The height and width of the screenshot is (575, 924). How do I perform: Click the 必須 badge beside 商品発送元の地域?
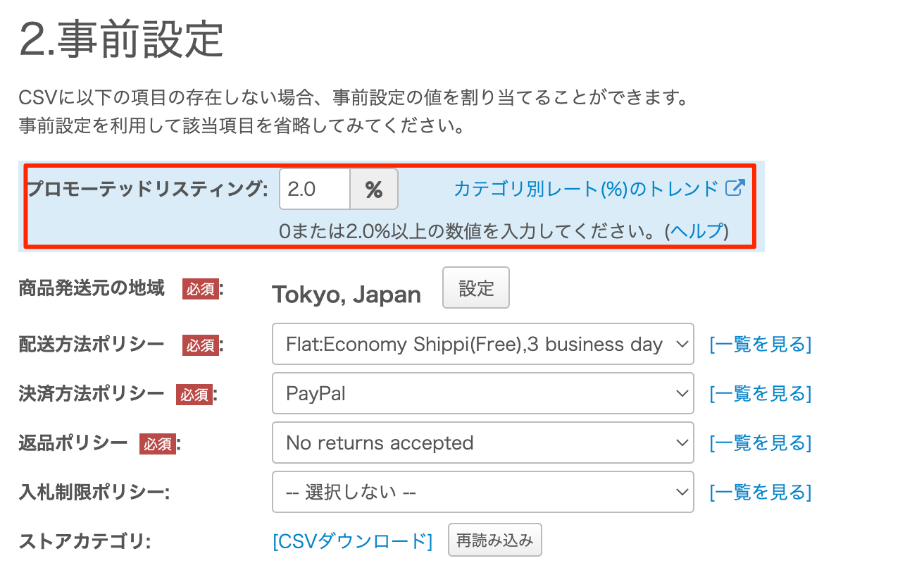[200, 290]
